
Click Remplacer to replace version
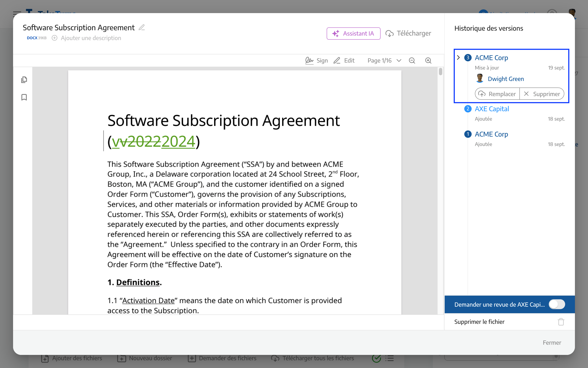pos(497,94)
